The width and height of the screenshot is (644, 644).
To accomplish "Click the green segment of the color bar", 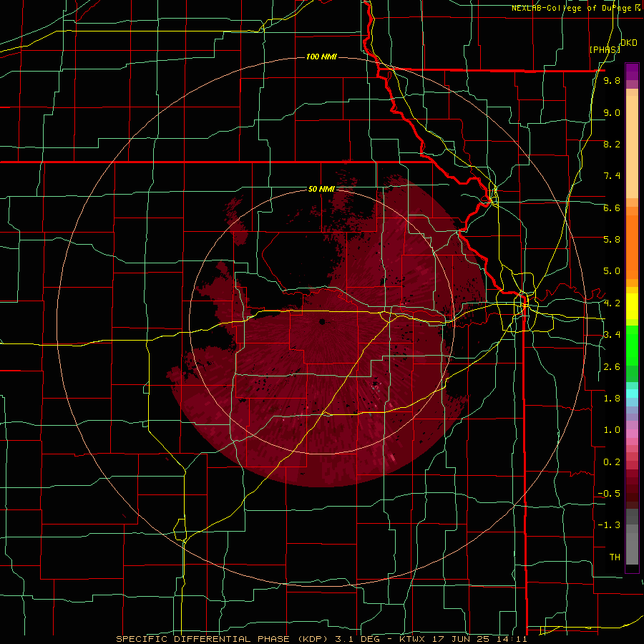I will pyautogui.click(x=632, y=346).
